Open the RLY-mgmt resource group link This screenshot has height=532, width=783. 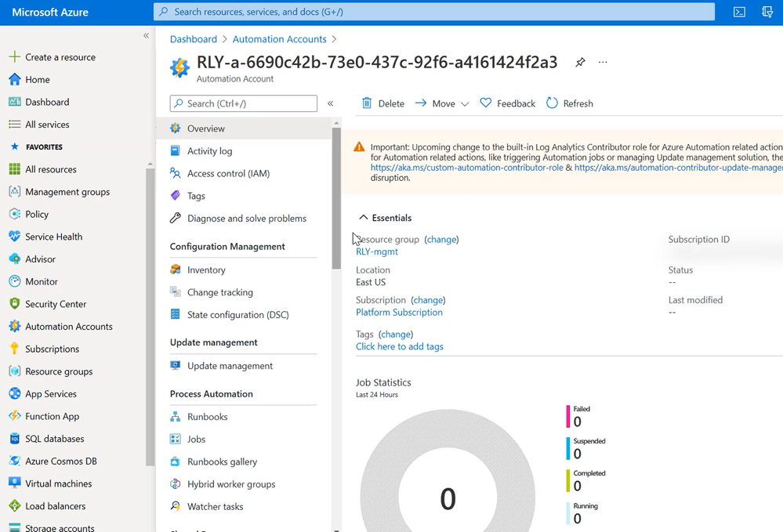tap(377, 252)
